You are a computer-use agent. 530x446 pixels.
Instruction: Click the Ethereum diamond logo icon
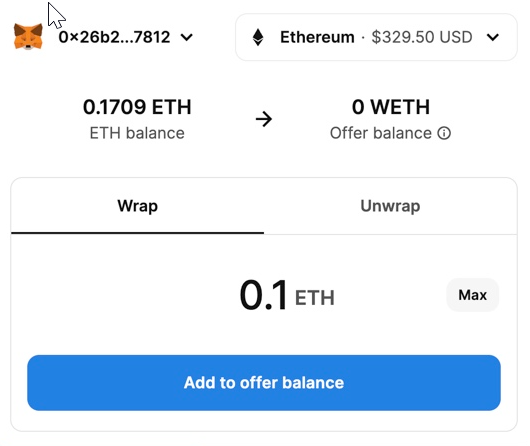point(258,37)
